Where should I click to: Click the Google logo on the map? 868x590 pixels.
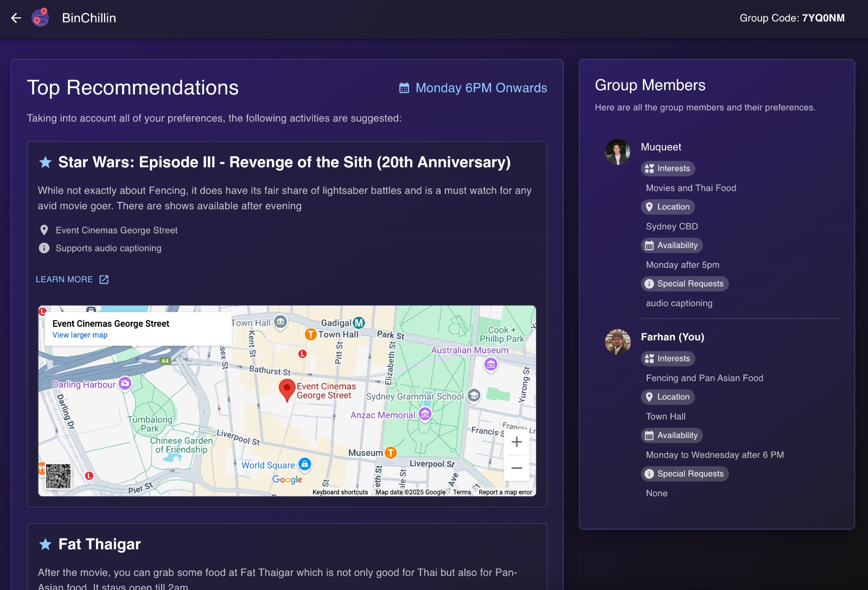pyautogui.click(x=288, y=479)
